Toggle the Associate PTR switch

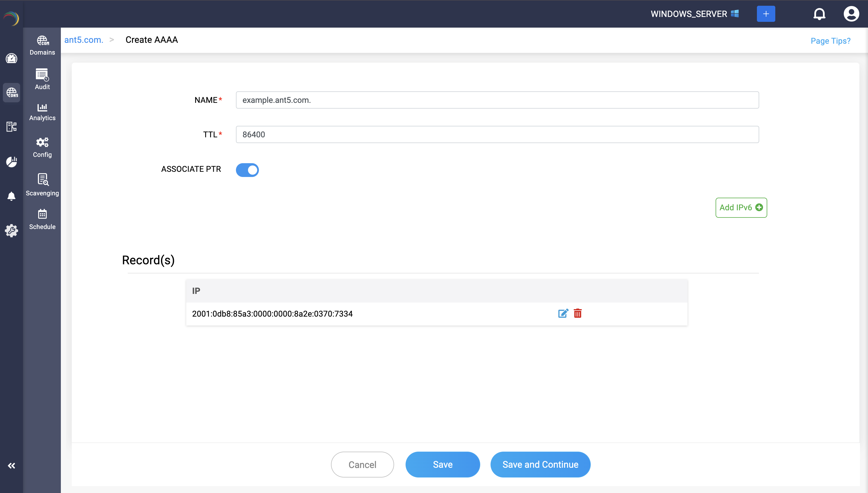tap(247, 170)
